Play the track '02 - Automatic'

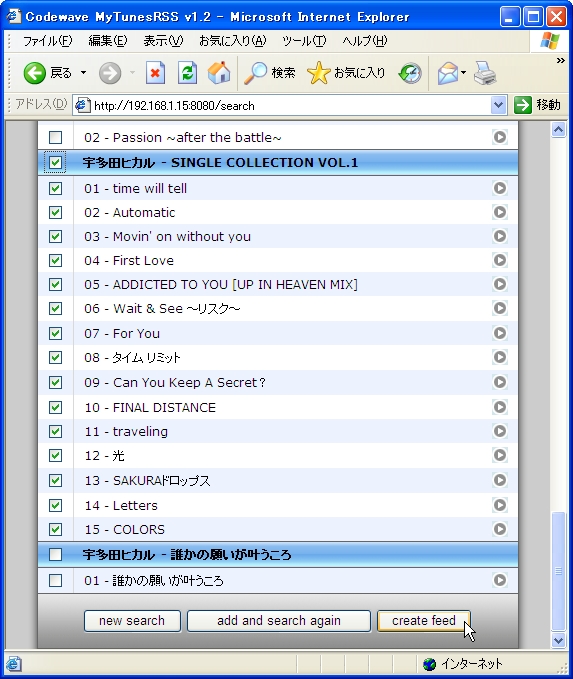click(499, 212)
